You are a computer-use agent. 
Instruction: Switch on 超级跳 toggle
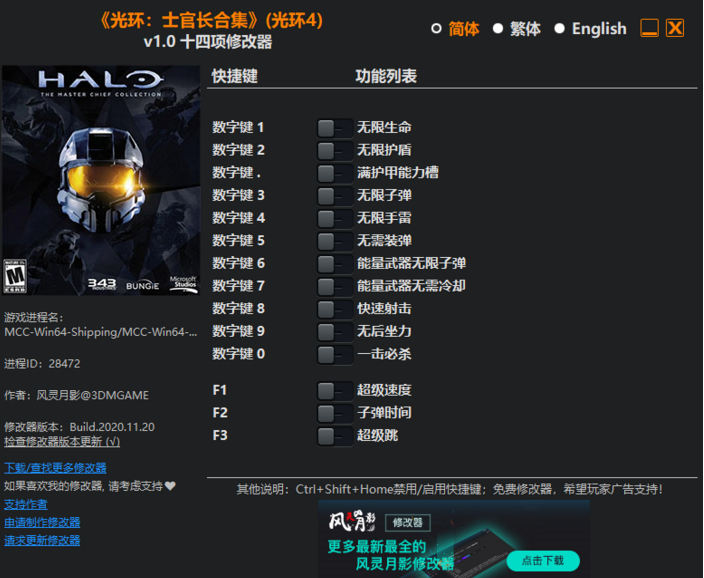(335, 436)
